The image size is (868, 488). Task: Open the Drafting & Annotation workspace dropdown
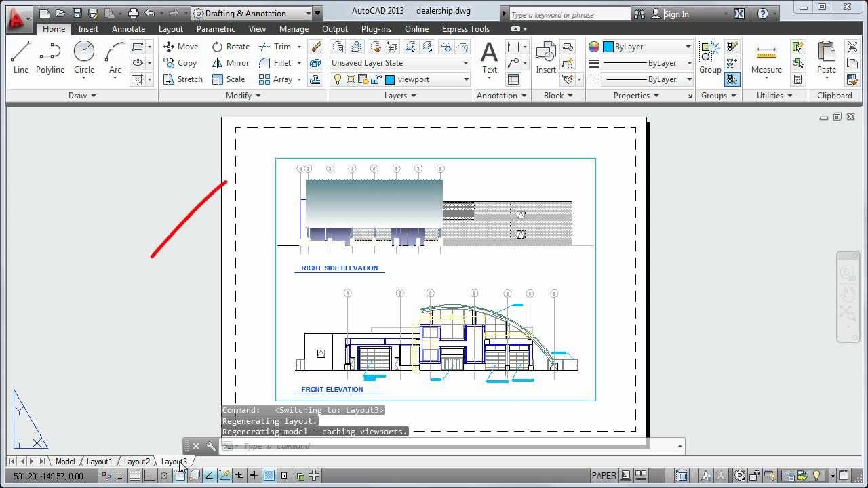[x=308, y=14]
